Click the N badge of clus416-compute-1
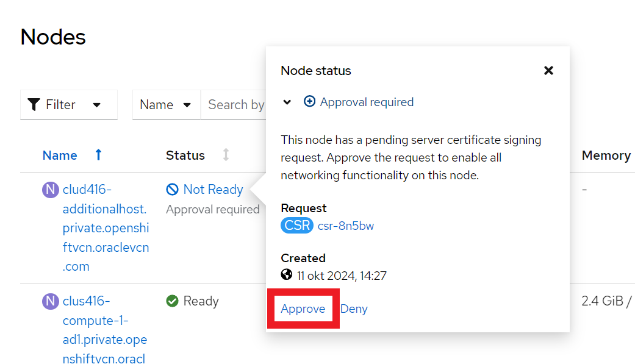Screen dimensions: 635x364 coord(51,301)
